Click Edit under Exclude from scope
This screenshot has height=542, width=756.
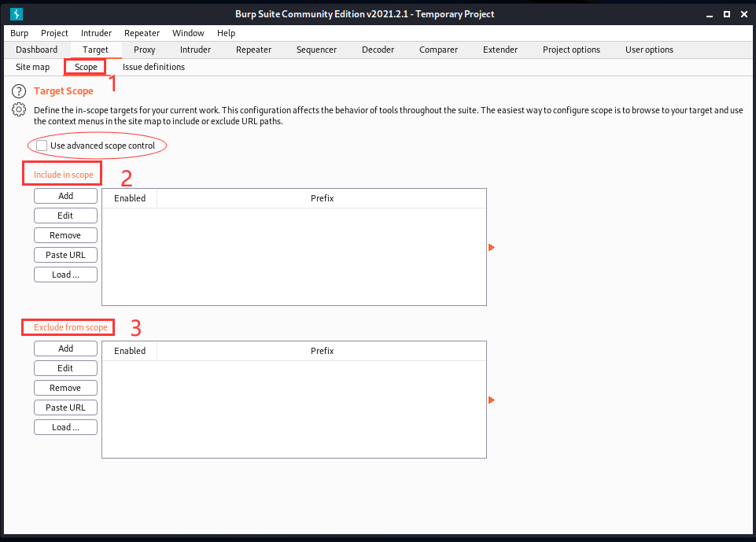pyautogui.click(x=65, y=368)
